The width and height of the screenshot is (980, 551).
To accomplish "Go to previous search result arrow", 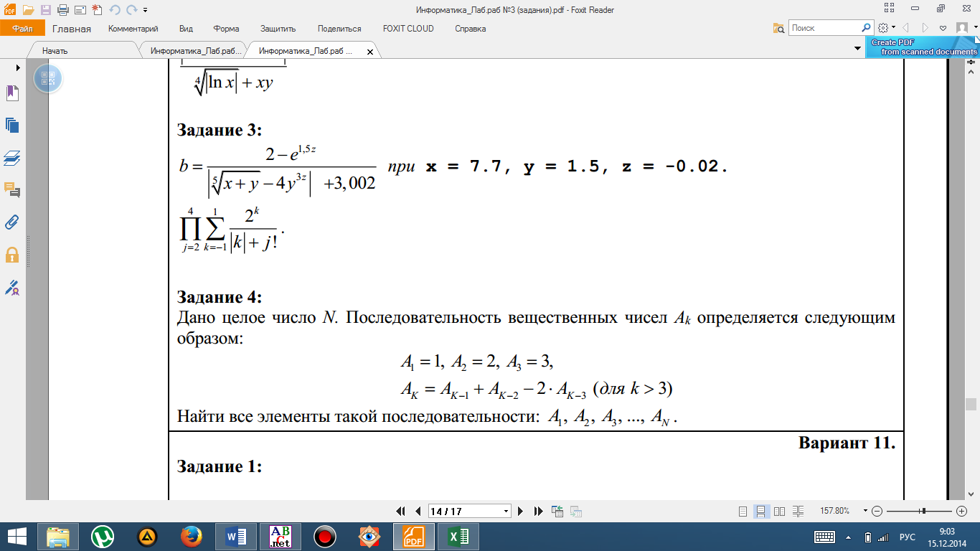I will pyautogui.click(x=906, y=28).
